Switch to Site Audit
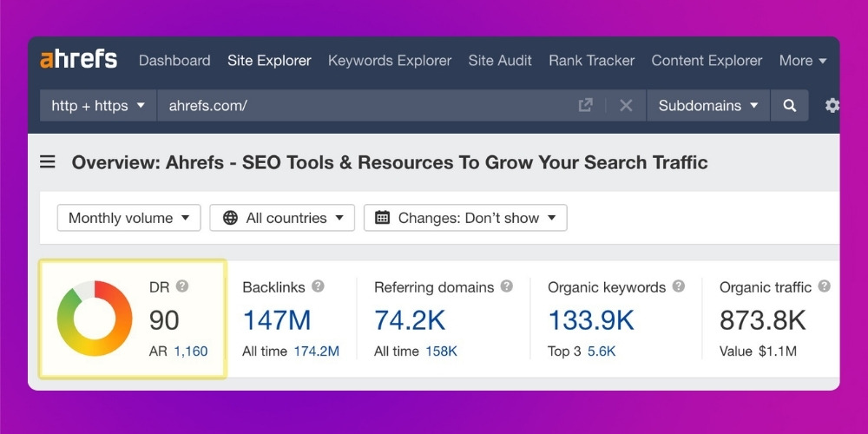Image resolution: width=868 pixels, height=434 pixels. point(500,61)
